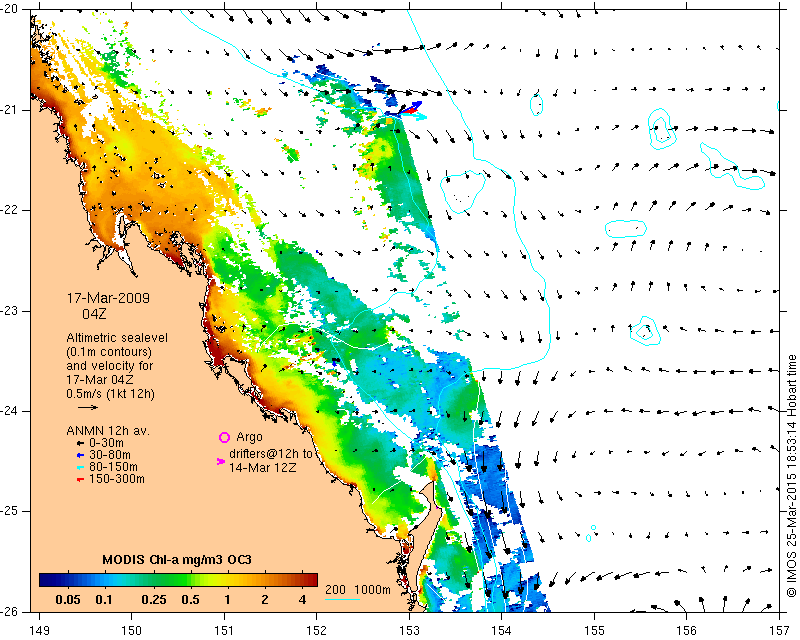Click the red ANMN mooring arrow near 153E 21S
The height and width of the screenshot is (640, 800).
click(411, 111)
